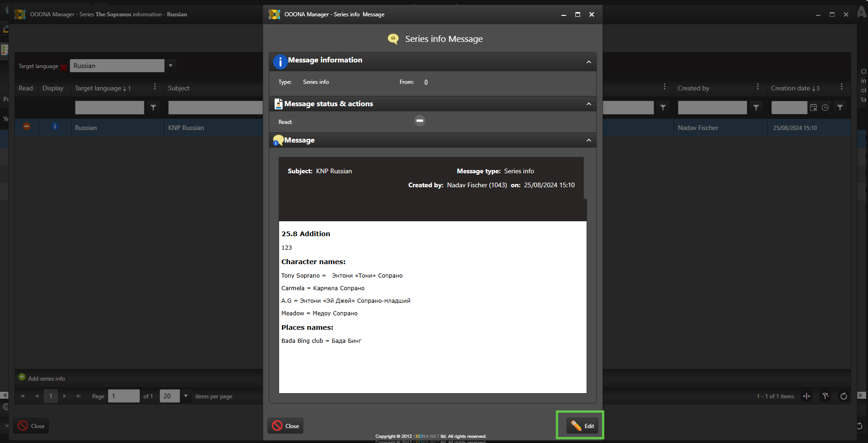
Task: Click the blue display info icon in row
Action: (55, 127)
